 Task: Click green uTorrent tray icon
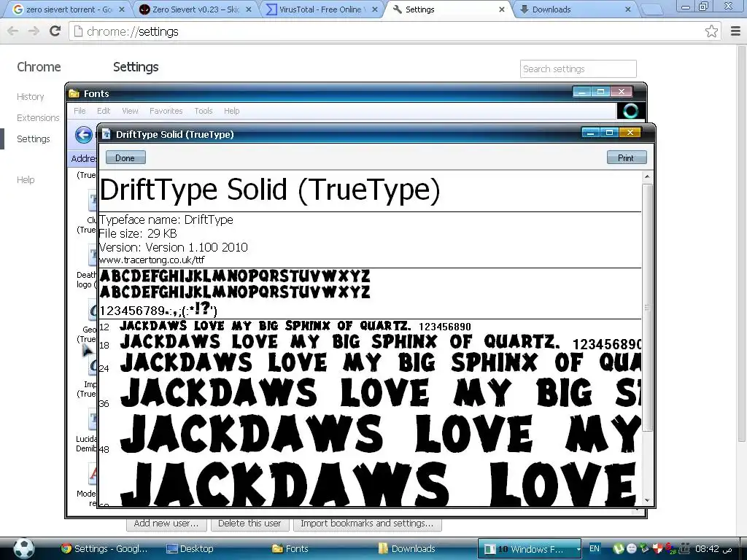tap(618, 548)
